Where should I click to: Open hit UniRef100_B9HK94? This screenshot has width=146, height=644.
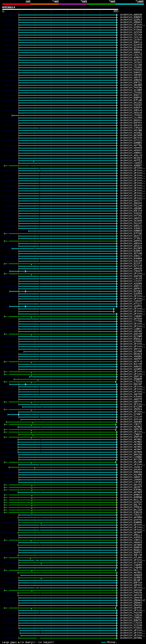click(x=131, y=50)
